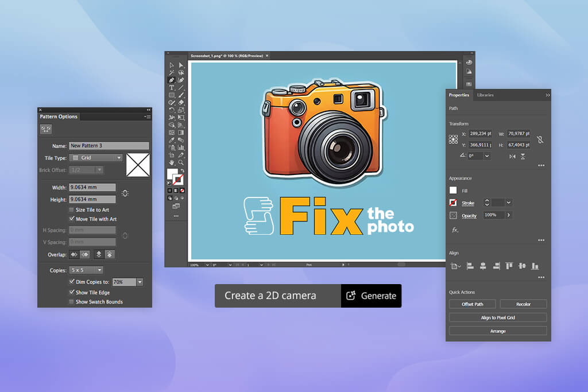Viewport: 588px width, 392px height.
Task: Click the fx effects icon
Action: (x=455, y=230)
